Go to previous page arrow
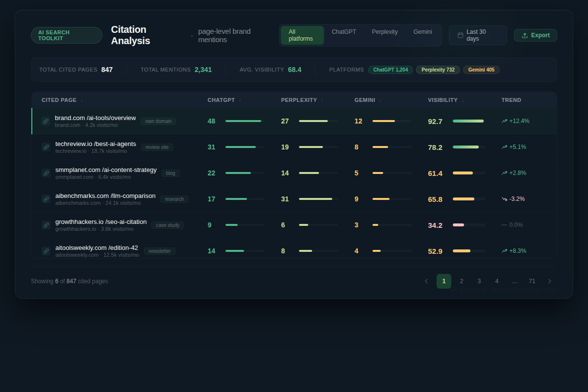Screen dimensions: 588x392 426,281
